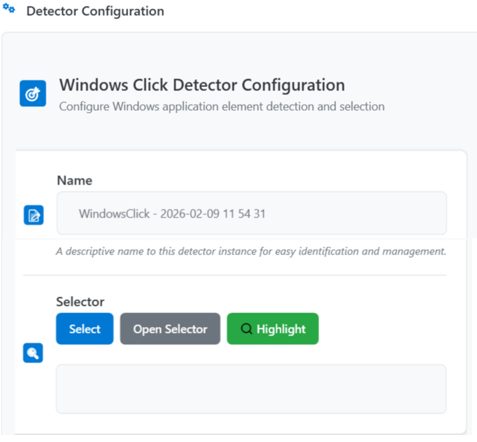The height and width of the screenshot is (442, 477).
Task: Focus the Name input field
Action: (x=252, y=213)
